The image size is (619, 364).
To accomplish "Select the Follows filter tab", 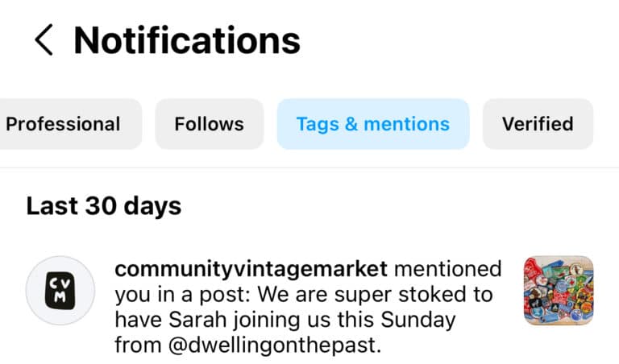I will click(209, 124).
